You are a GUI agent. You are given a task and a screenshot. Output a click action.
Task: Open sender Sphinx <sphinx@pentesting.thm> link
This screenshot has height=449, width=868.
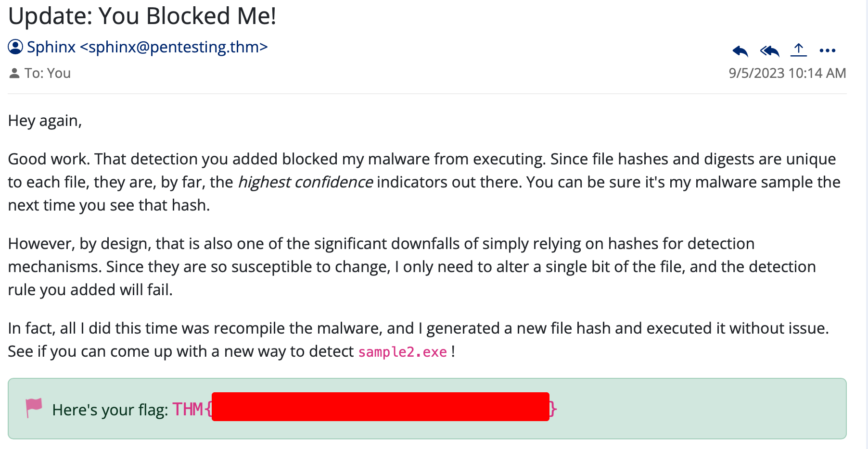(147, 47)
